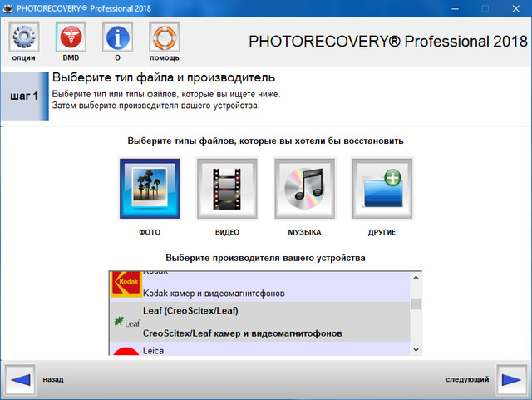The image size is (532, 400).
Task: Open the О info icon
Action: [x=117, y=37]
